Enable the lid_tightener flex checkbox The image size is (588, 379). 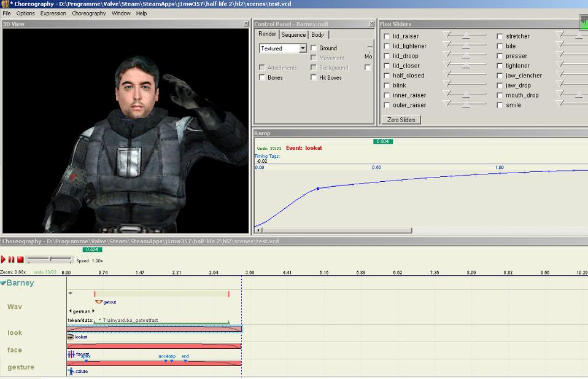[387, 46]
